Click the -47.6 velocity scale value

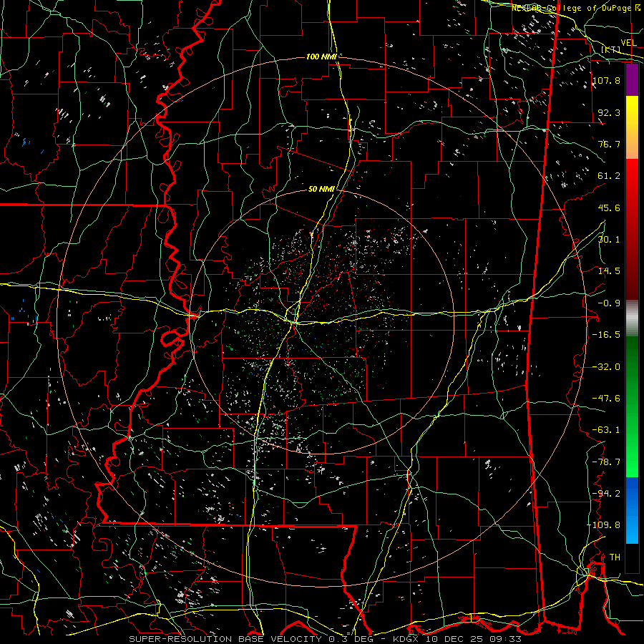click(606, 399)
